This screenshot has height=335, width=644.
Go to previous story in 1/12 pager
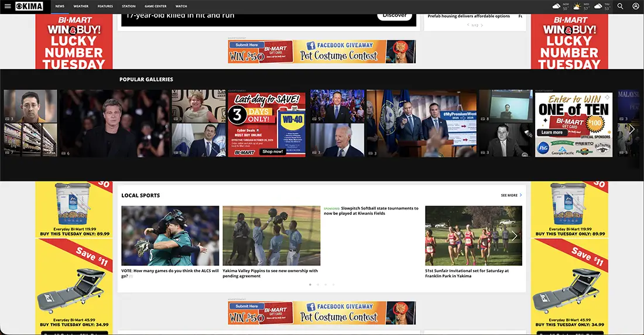[468, 25]
